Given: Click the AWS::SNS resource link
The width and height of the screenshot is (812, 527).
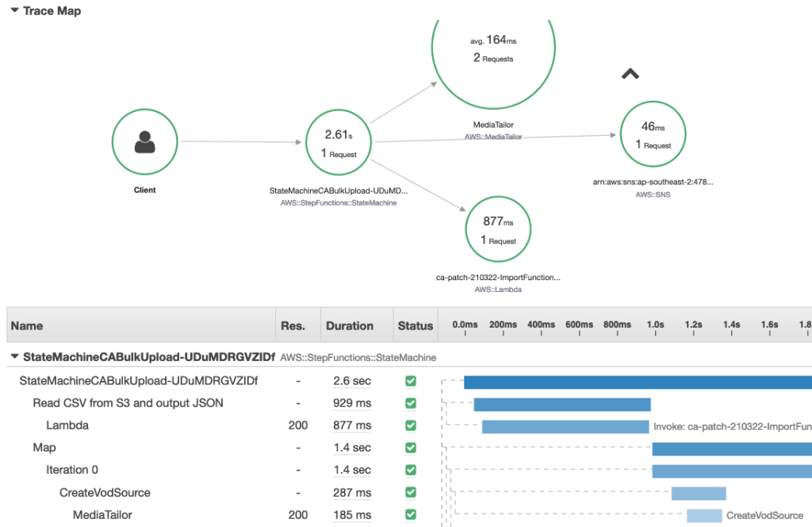Looking at the screenshot, I should click(652, 194).
